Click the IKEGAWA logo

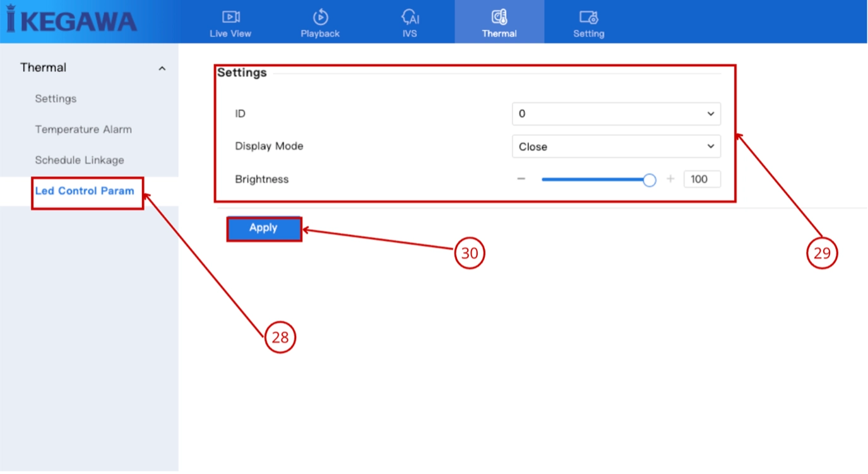pyautogui.click(x=71, y=20)
